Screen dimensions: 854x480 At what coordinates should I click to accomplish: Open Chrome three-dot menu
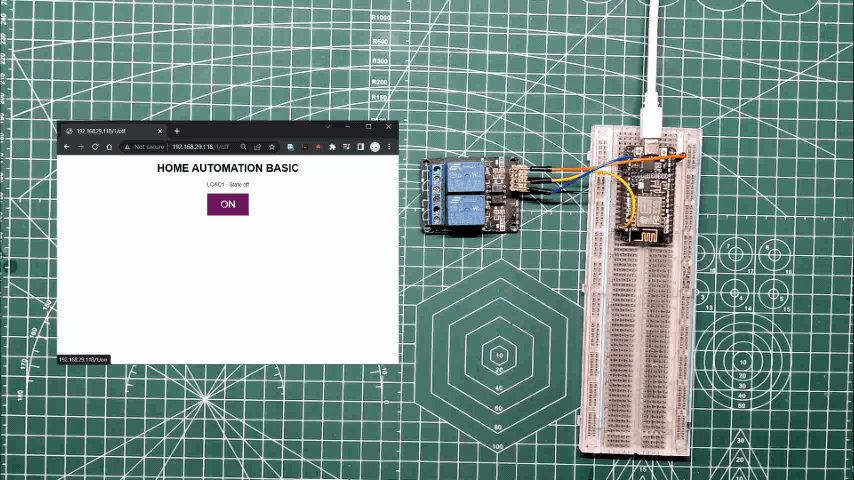click(389, 147)
